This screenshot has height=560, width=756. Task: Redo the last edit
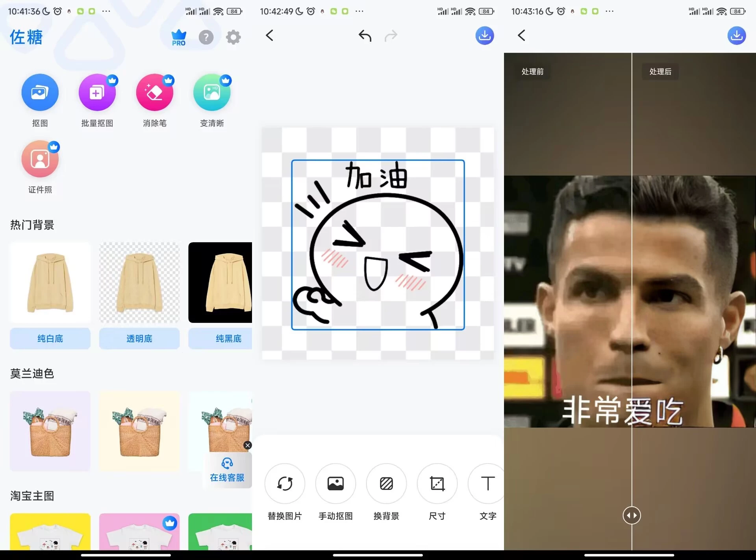[x=391, y=35]
